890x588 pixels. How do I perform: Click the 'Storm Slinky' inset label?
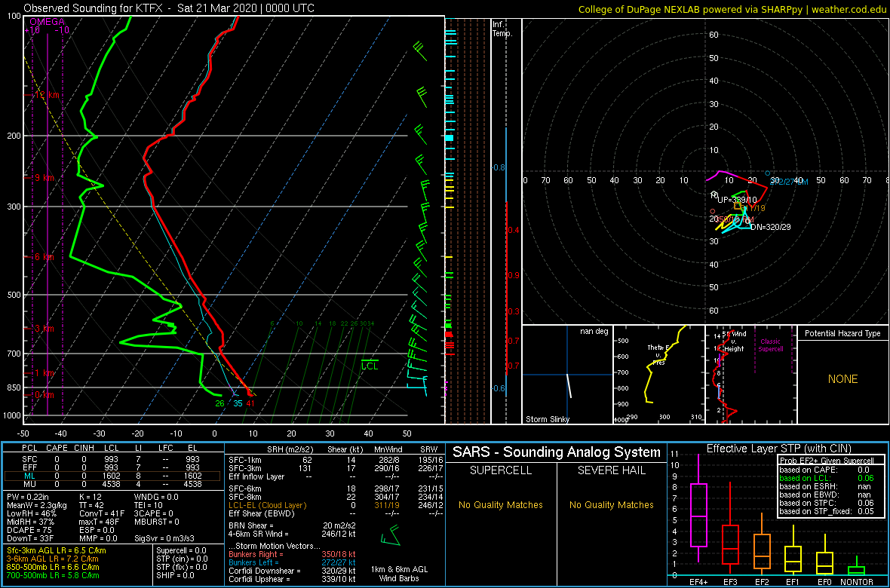point(547,419)
